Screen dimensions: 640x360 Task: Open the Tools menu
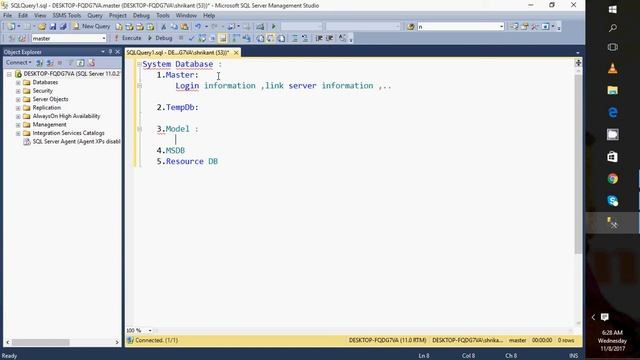click(163, 16)
